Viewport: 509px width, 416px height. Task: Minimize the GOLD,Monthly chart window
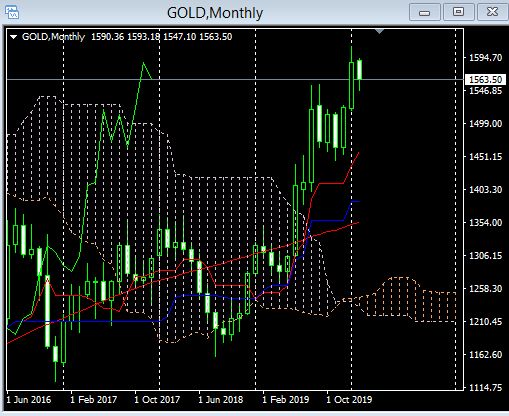point(424,13)
